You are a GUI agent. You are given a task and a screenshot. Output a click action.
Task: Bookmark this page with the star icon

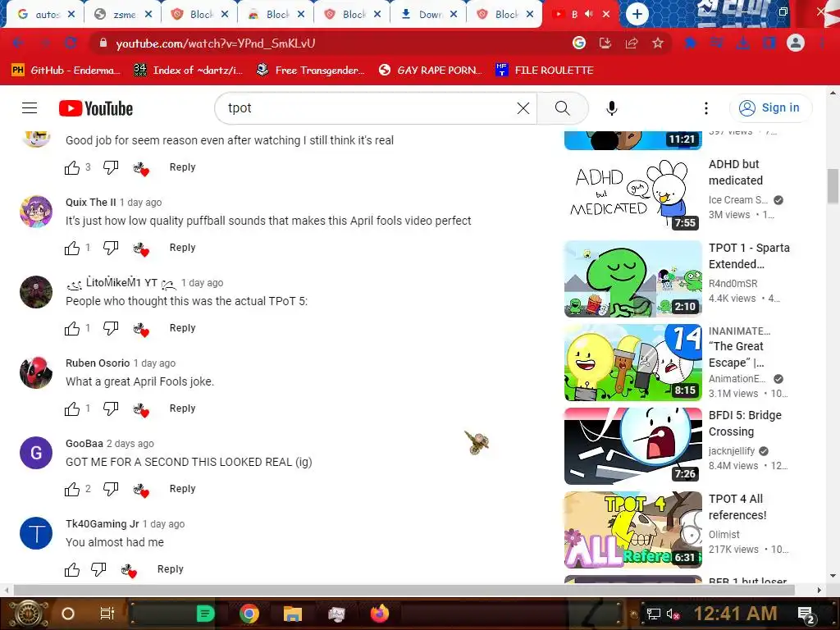(x=658, y=43)
